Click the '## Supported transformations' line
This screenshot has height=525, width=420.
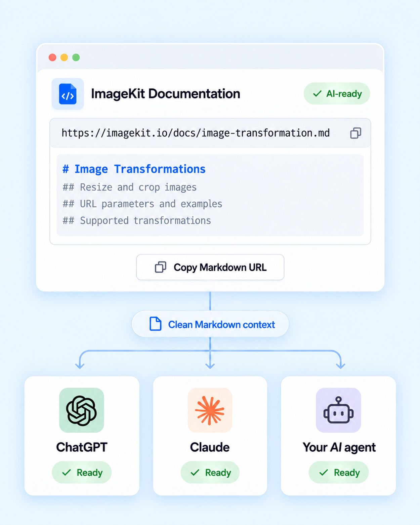point(137,221)
